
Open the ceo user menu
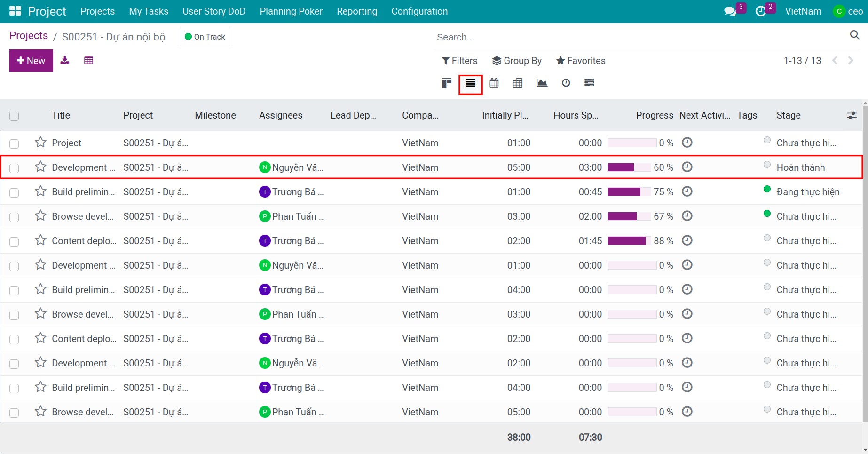848,11
